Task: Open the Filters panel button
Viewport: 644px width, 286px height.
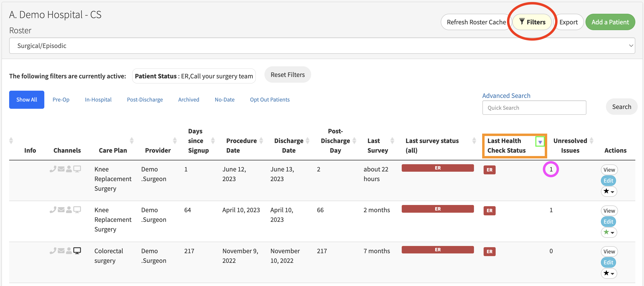Action: click(532, 22)
